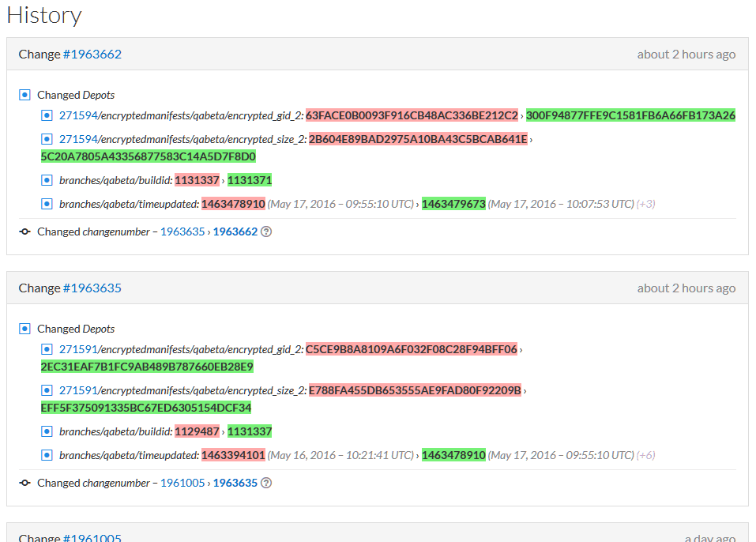The image size is (756, 542).
Task: Open Change #1961005 link
Action: [x=92, y=538]
